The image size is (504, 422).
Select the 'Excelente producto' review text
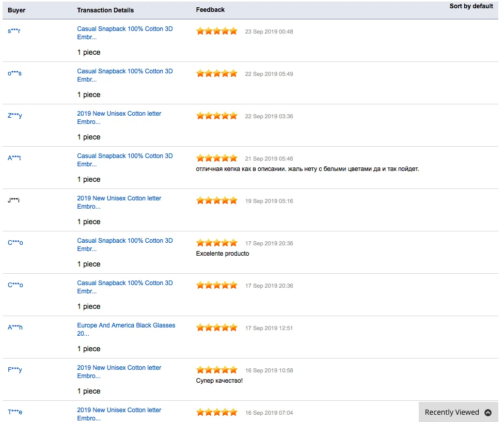[223, 254]
